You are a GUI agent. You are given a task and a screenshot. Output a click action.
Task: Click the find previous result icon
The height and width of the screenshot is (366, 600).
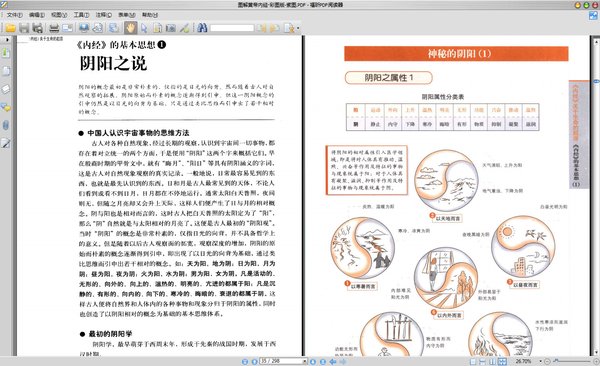point(262,28)
